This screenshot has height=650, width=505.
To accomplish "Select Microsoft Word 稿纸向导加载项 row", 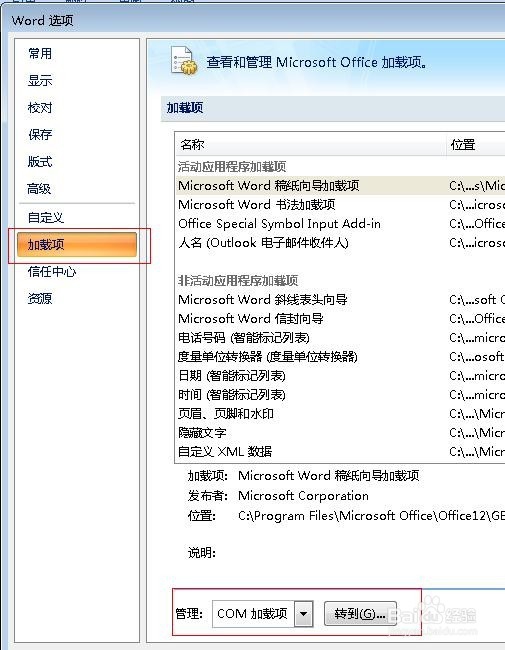I will pos(340,185).
